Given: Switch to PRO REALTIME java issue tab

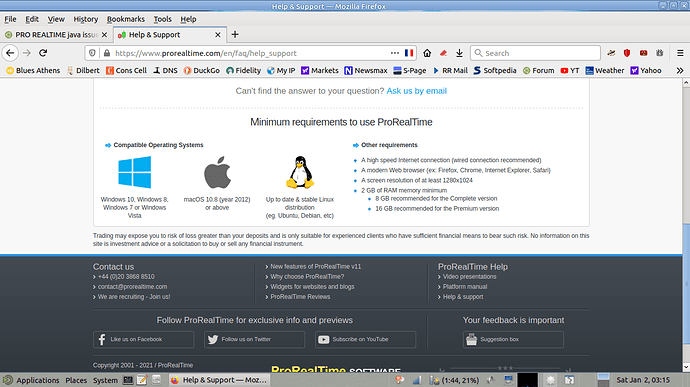Looking at the screenshot, I should tap(56, 34).
